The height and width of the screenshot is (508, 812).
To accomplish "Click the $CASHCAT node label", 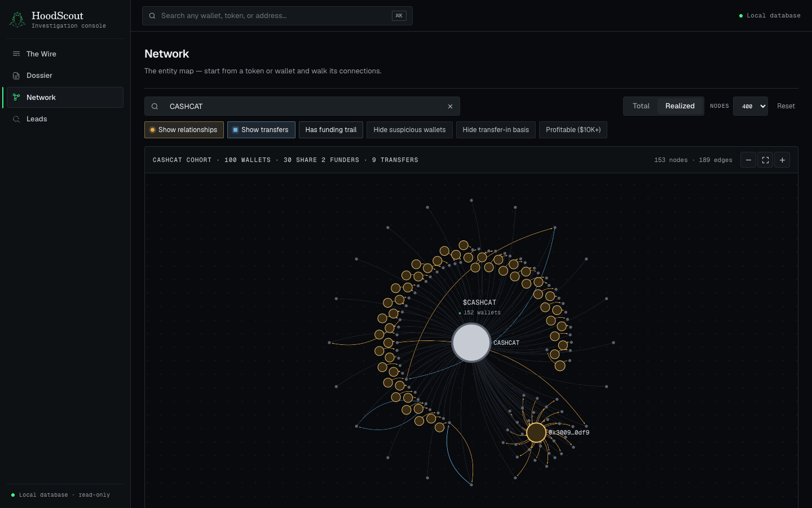I will pyautogui.click(x=479, y=303).
